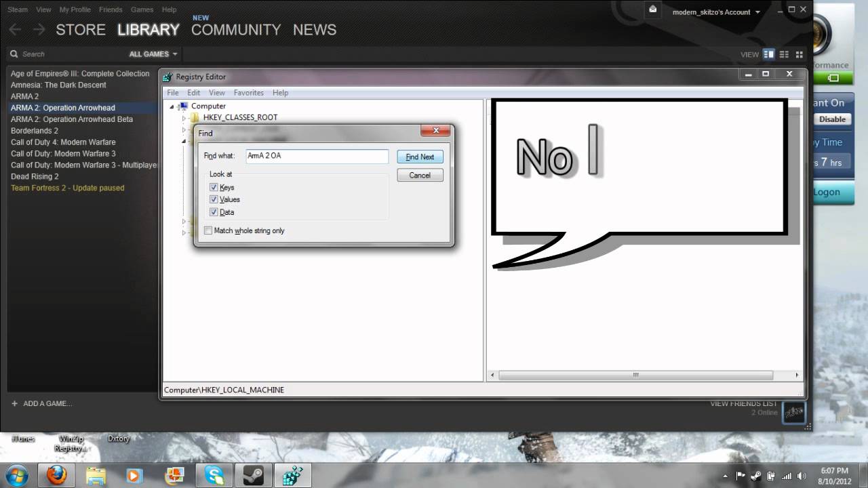
Task: Select Amnesia: The Dark Descent in library
Action: coord(58,85)
